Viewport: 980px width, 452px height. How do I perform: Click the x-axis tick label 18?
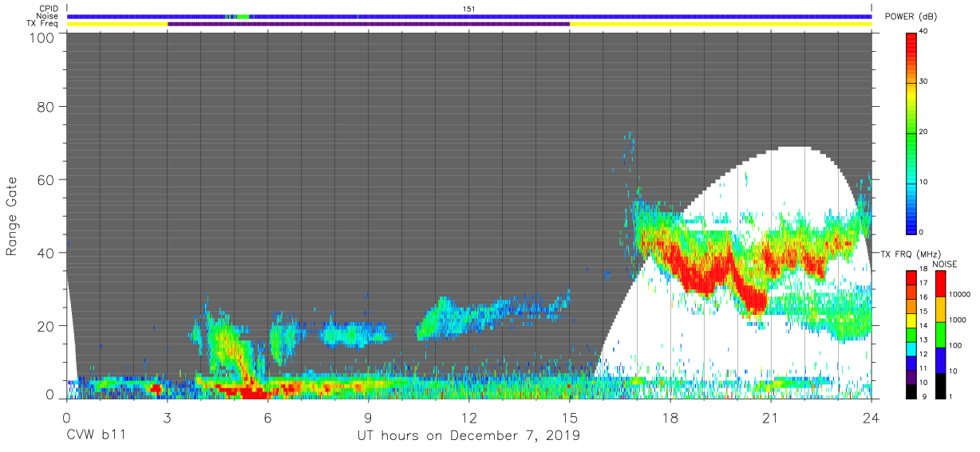tap(670, 417)
